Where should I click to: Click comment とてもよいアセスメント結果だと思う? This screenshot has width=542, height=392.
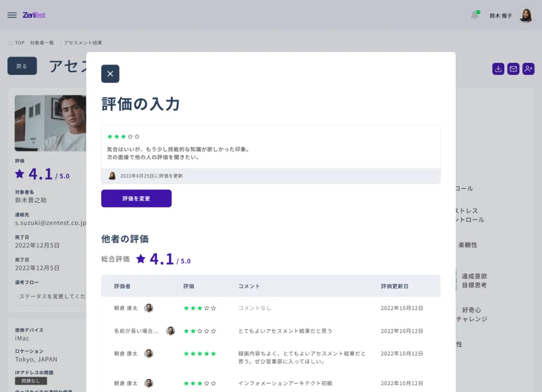(285, 331)
